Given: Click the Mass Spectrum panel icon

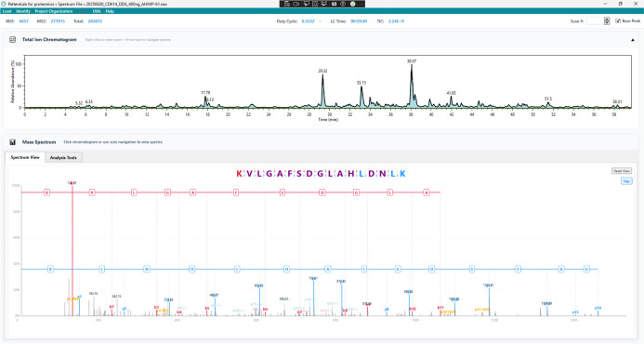Looking at the screenshot, I should pyautogui.click(x=13, y=142).
